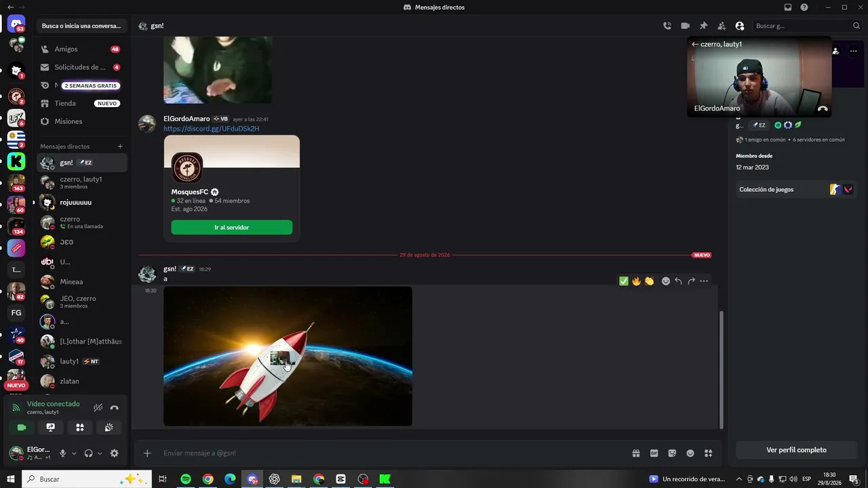Image resolution: width=868 pixels, height=488 pixels.
Task: Mute the microphone
Action: (x=63, y=453)
